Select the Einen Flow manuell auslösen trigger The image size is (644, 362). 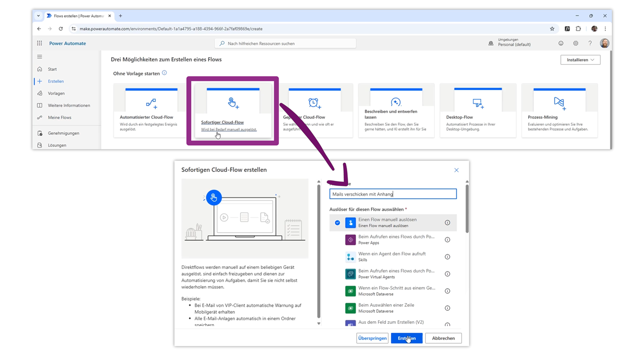point(393,223)
